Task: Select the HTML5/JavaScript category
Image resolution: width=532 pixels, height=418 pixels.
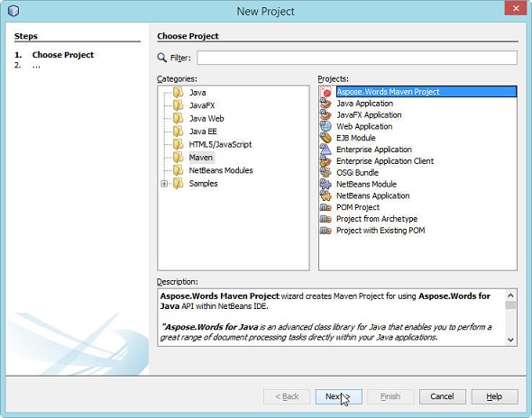Action: (x=220, y=144)
